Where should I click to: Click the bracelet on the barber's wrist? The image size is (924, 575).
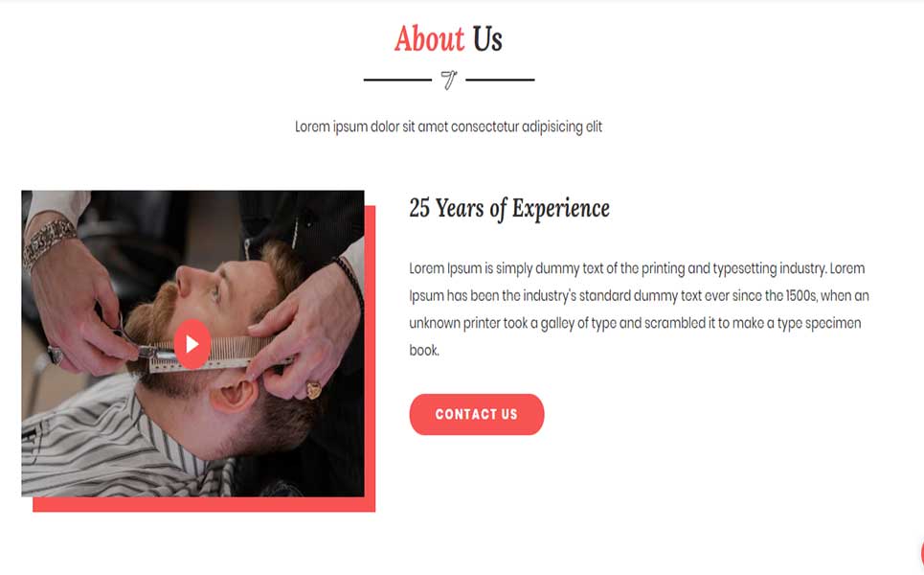[49, 241]
